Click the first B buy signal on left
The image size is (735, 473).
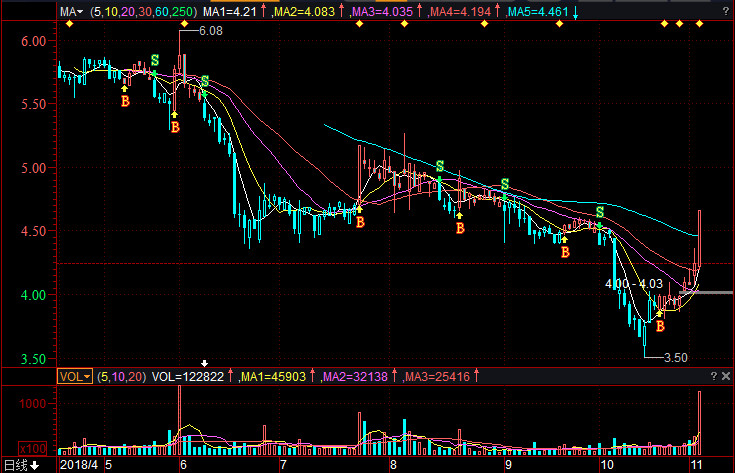tap(125, 100)
